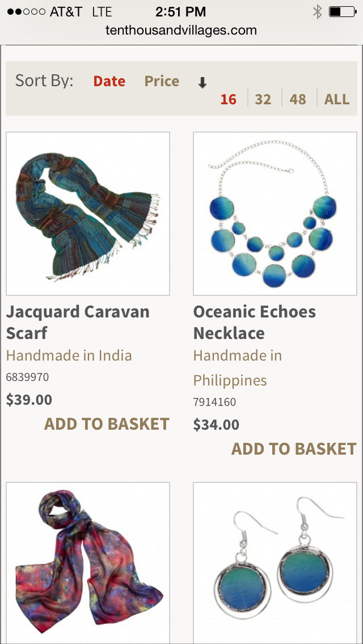Screen dimensions: 363x644
Task: Sort products by Date
Action: point(109,81)
